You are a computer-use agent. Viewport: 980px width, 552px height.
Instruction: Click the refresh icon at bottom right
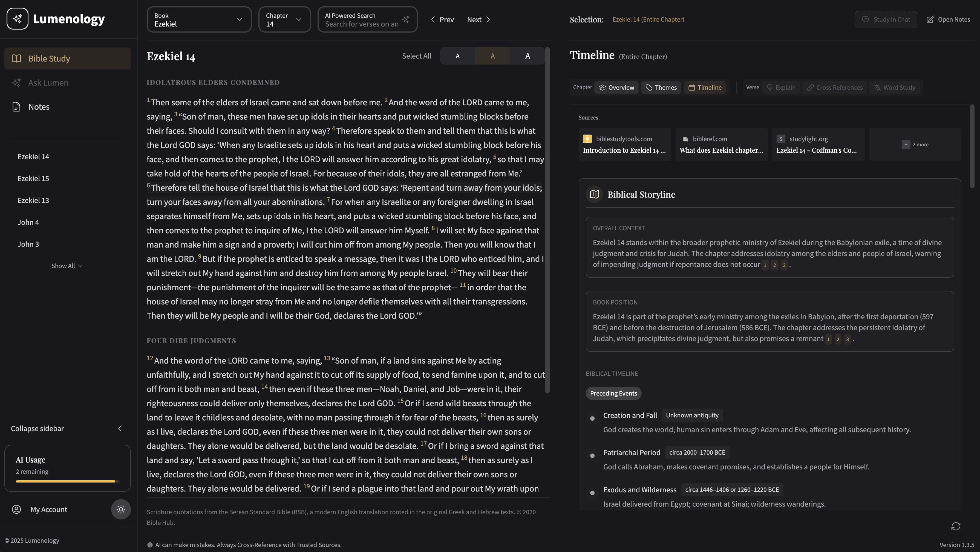coord(955,526)
